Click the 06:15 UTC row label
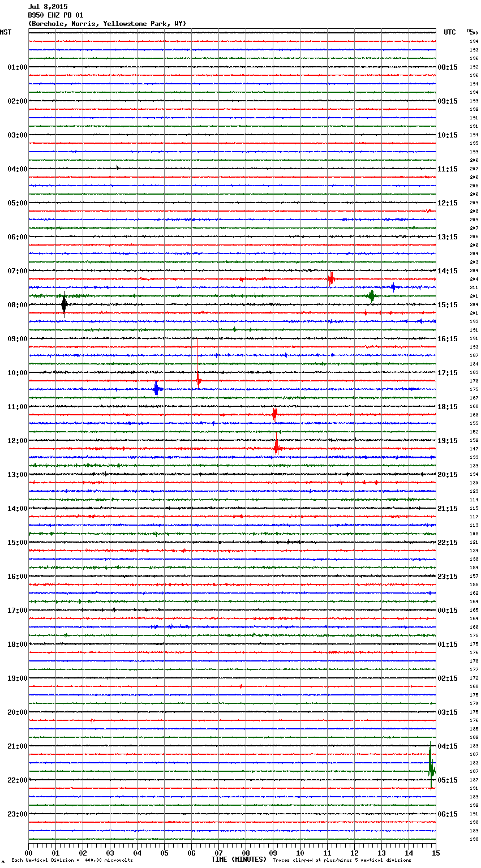This screenshot has height=868, width=481. [x=448, y=814]
